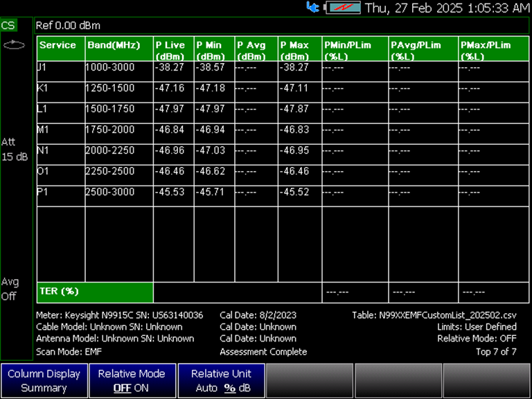Select the N1 service row
This screenshot has width=532, height=399.
283,154
